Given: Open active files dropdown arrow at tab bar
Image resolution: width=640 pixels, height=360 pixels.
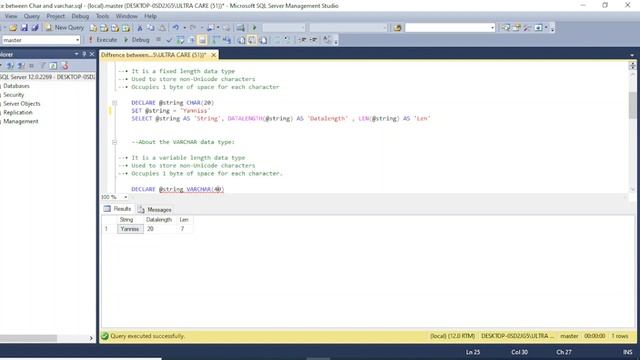Looking at the screenshot, I should point(632,55).
